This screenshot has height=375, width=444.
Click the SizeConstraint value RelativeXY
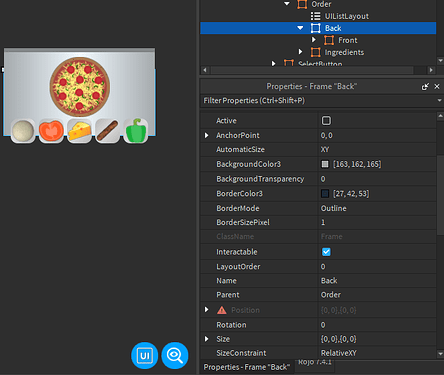point(339,353)
